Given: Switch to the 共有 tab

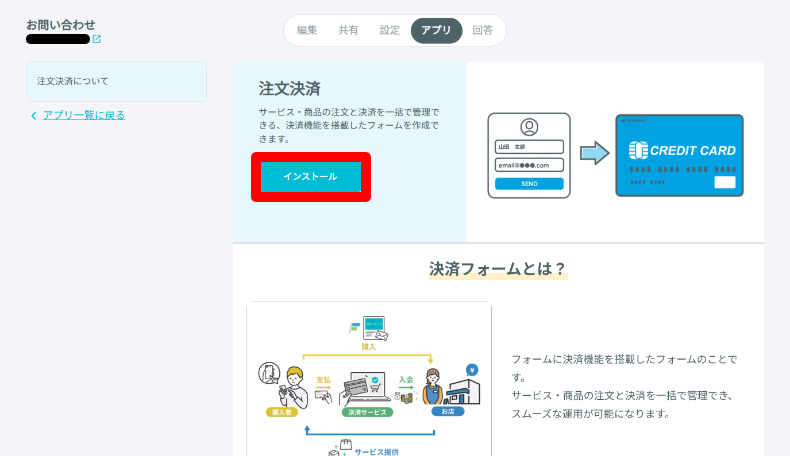Looking at the screenshot, I should 348,30.
